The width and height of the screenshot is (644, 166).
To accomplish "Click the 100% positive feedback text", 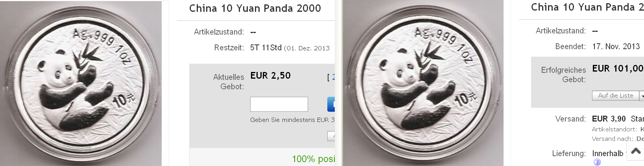I will [313, 159].
